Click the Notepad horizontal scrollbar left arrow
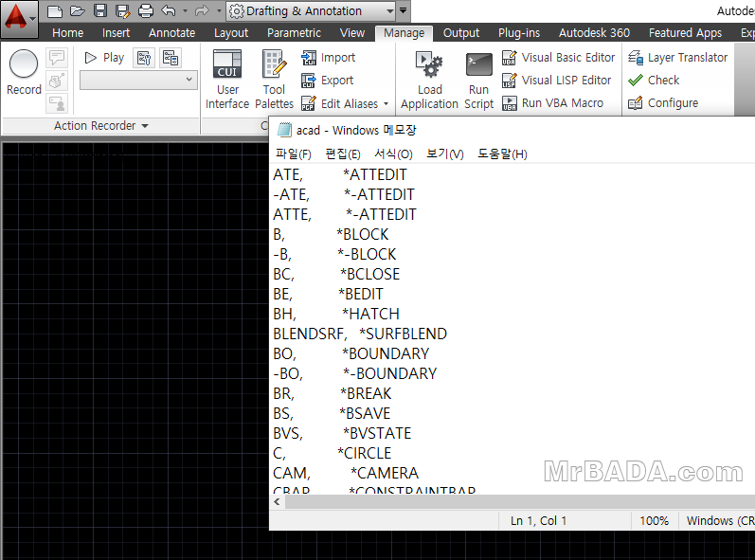The height and width of the screenshot is (560, 755). click(x=277, y=502)
